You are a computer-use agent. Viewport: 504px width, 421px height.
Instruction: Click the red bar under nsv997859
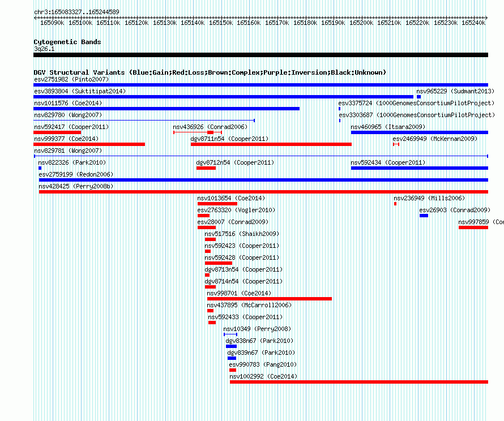473,227
